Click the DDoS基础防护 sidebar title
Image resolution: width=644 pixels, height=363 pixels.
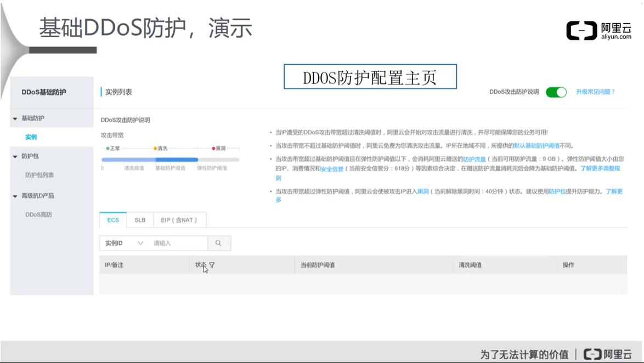point(44,92)
